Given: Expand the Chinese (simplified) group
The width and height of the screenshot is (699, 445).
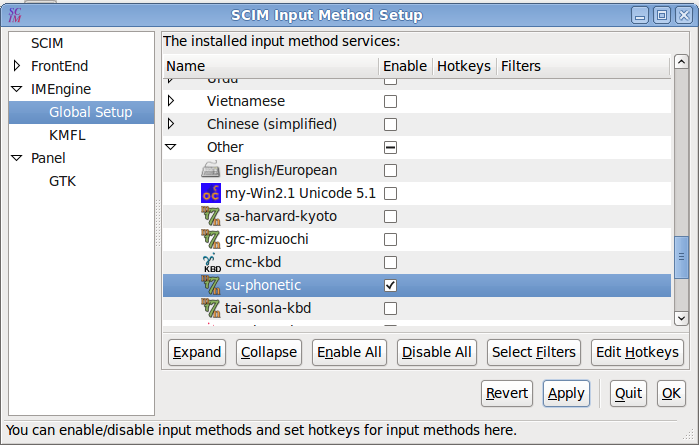Looking at the screenshot, I should [171, 124].
